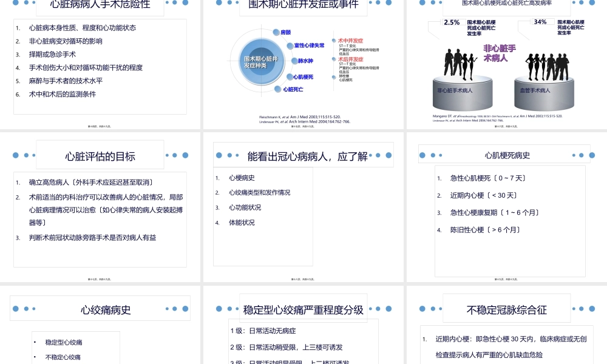This screenshot has width=607, height=364.
Task: Select the 心脏死亡 circle node
Action: [277, 89]
